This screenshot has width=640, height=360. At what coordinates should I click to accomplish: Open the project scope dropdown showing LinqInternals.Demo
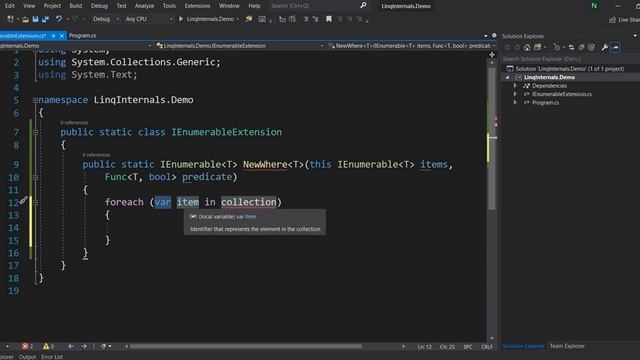[77, 46]
